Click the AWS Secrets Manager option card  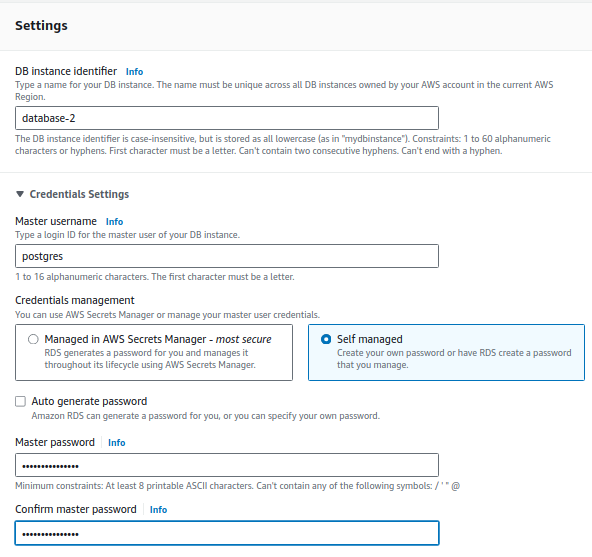click(x=154, y=352)
